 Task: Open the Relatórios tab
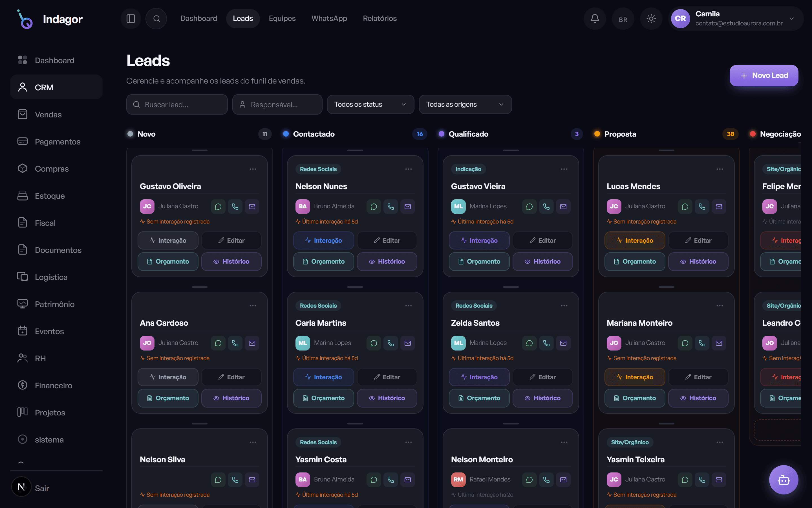click(380, 18)
